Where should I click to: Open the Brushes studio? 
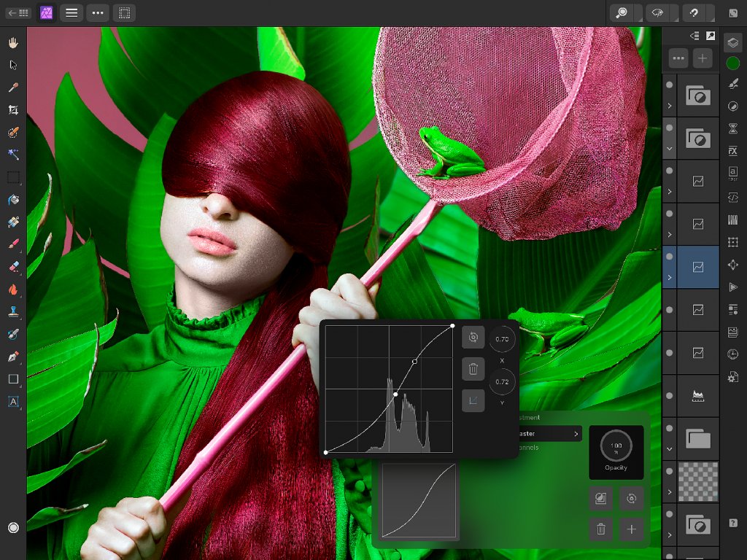click(x=732, y=84)
